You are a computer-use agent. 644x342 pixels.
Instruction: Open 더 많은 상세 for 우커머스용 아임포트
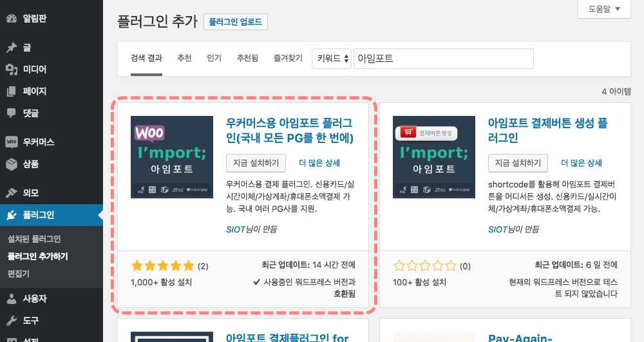pyautogui.click(x=319, y=163)
